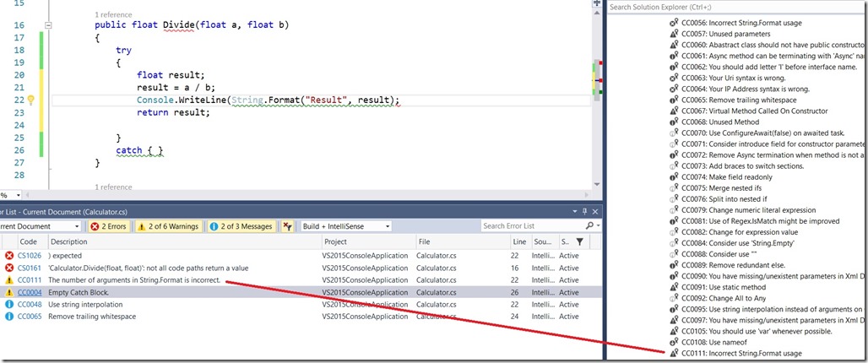Click the warning icon next to CC0111 row

pyautogui.click(x=9, y=279)
